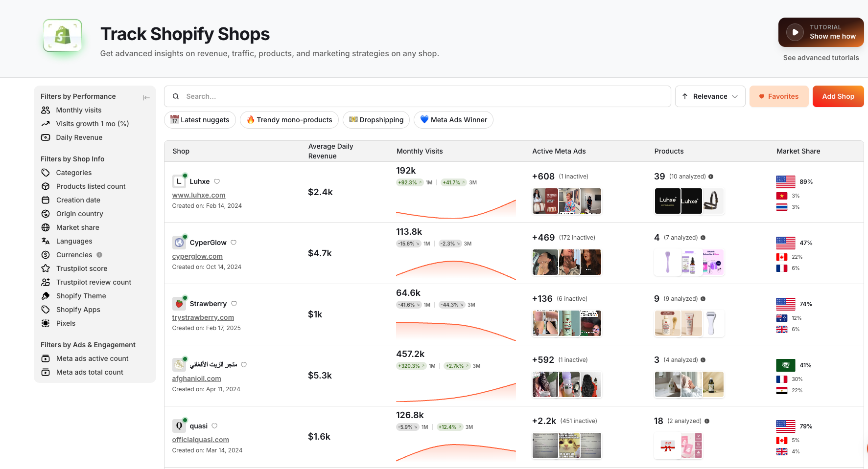Open the Relevance sort dropdown
The height and width of the screenshot is (469, 868).
pyautogui.click(x=710, y=96)
